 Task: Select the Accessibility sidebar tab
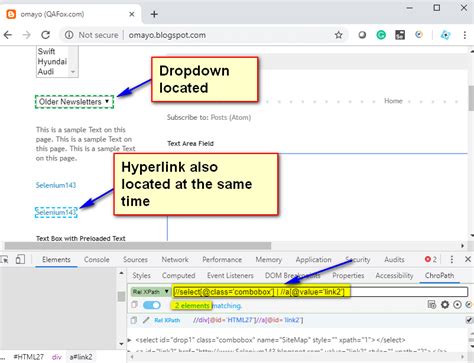pyautogui.click(x=394, y=275)
